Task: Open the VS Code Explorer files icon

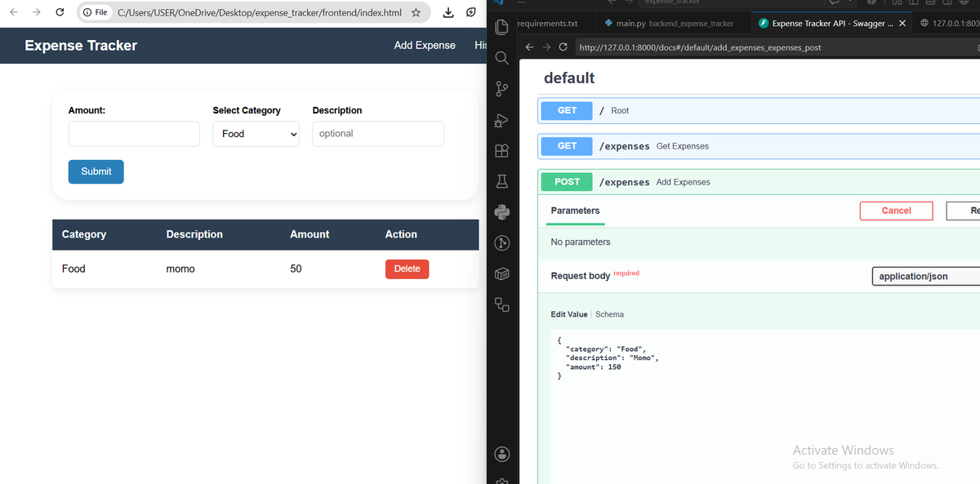Action: [502, 27]
